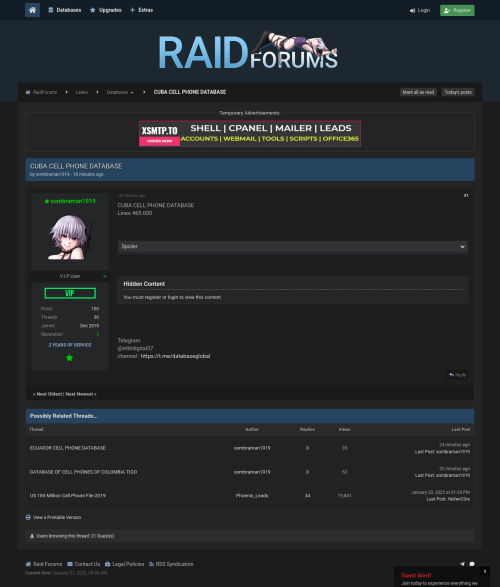Screen dimensions: 500x587
Task: Click sombraman1919's avatar image
Action: tap(70, 237)
